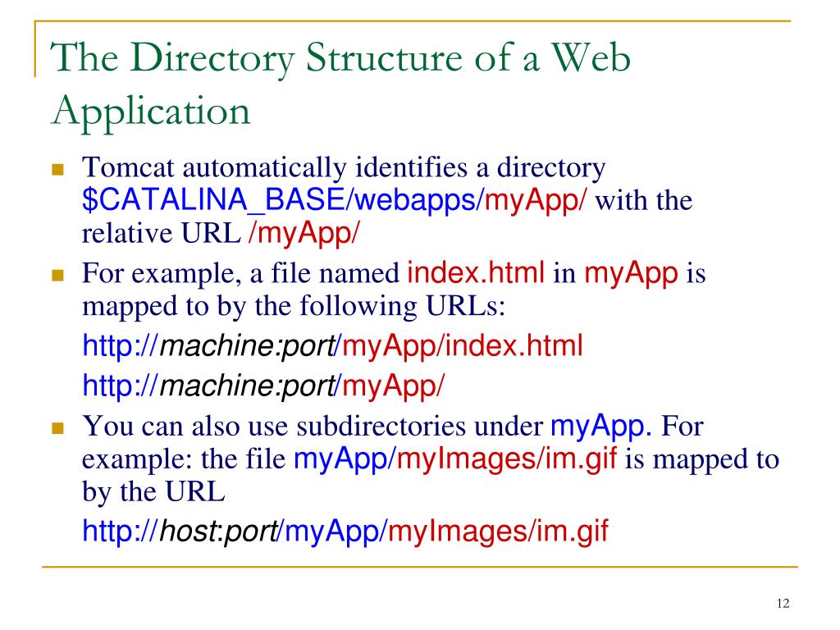Click the bullet marker beside "For example, a file"

(x=58, y=276)
